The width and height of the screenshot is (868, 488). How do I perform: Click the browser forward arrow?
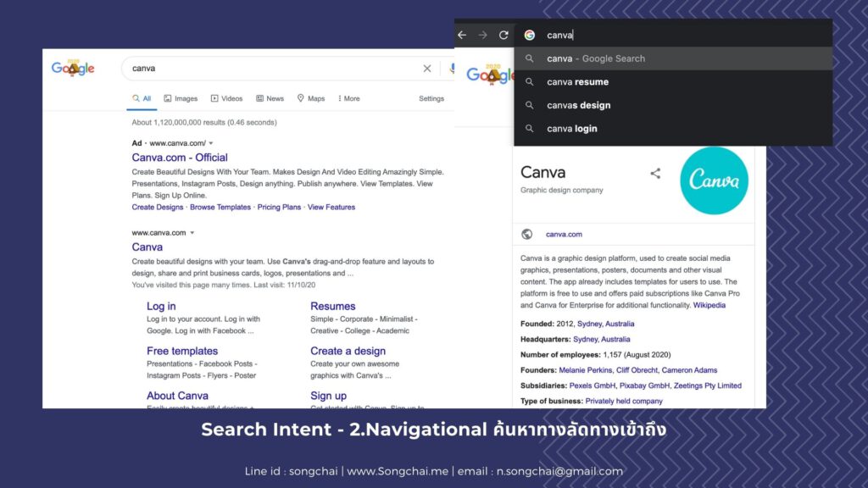click(482, 35)
